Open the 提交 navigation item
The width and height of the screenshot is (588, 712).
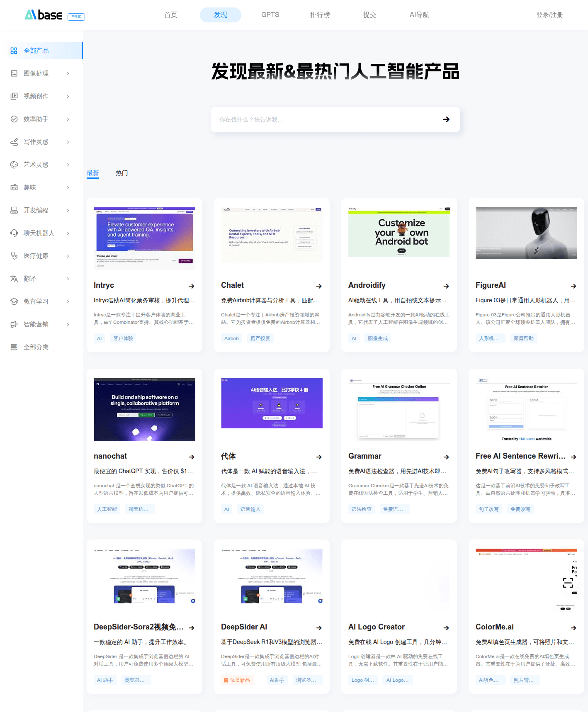click(x=370, y=15)
